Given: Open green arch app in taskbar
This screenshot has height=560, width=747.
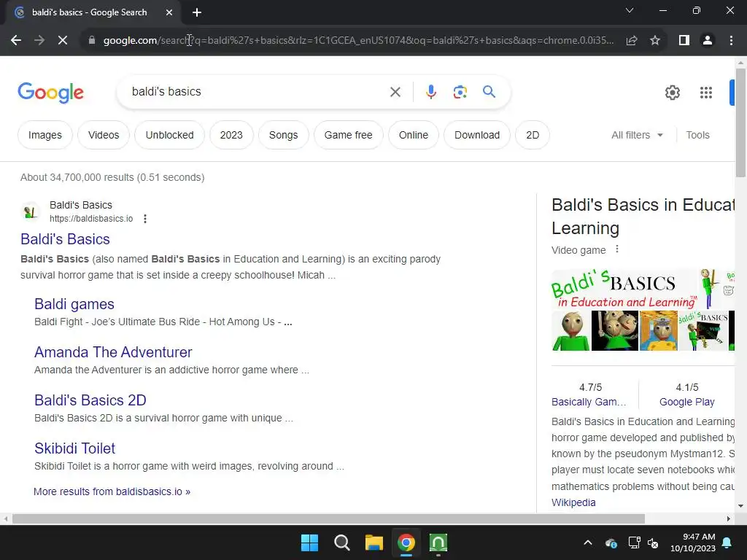Looking at the screenshot, I should pos(438,542).
